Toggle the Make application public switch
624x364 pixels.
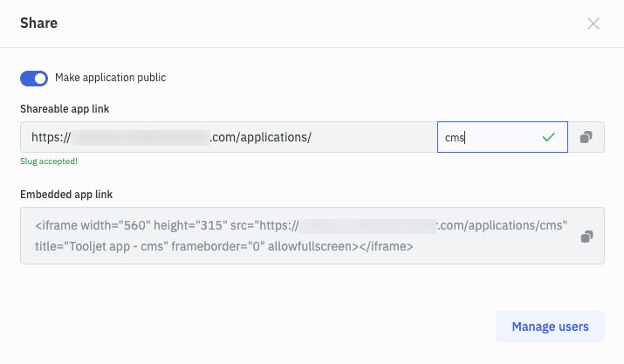(34, 79)
